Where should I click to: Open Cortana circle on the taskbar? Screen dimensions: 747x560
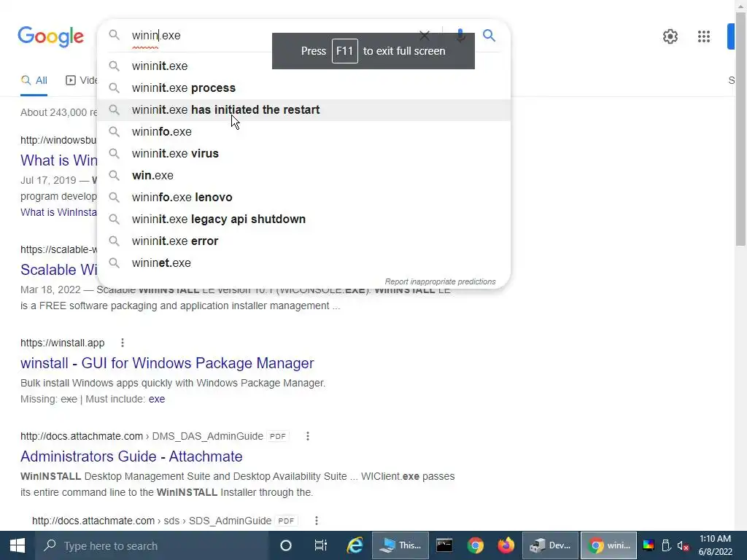(x=286, y=545)
